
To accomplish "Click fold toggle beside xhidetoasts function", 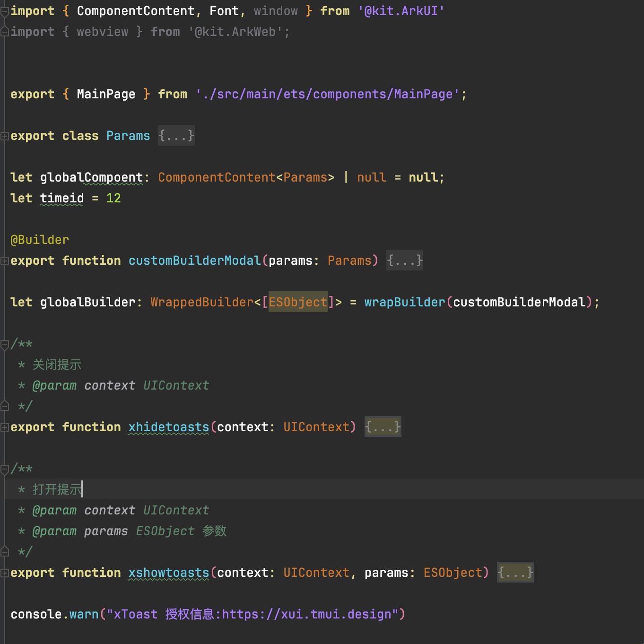I will [x=4, y=427].
